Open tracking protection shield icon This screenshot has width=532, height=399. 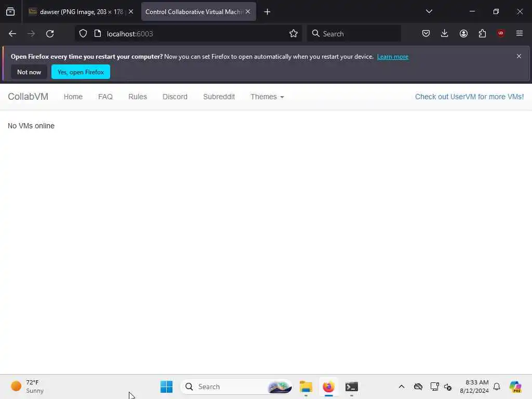click(x=83, y=34)
